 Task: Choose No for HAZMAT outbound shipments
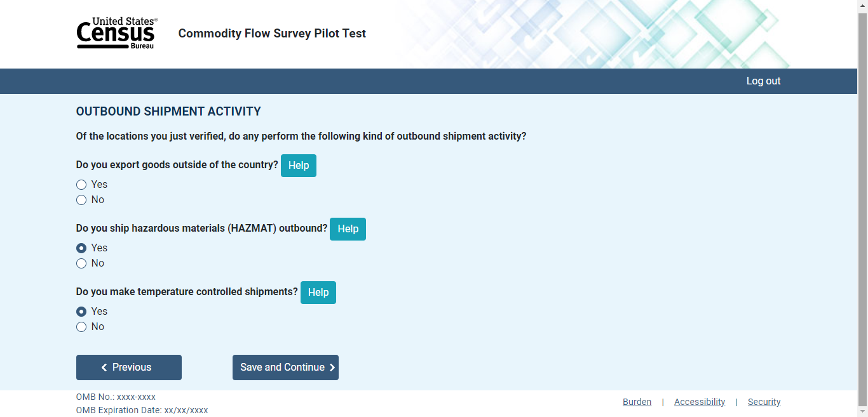81,263
